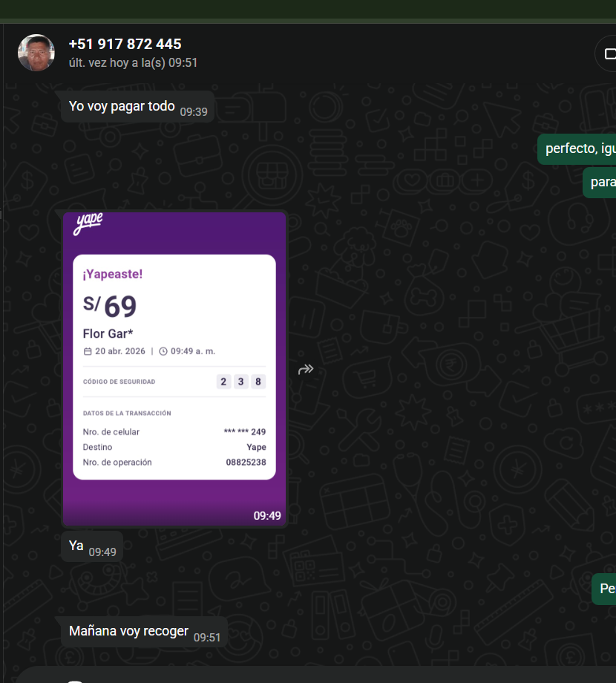Viewport: 616px width, 683px height.
Task: Click the "Mañana voy recoger" message
Action: coord(128,631)
